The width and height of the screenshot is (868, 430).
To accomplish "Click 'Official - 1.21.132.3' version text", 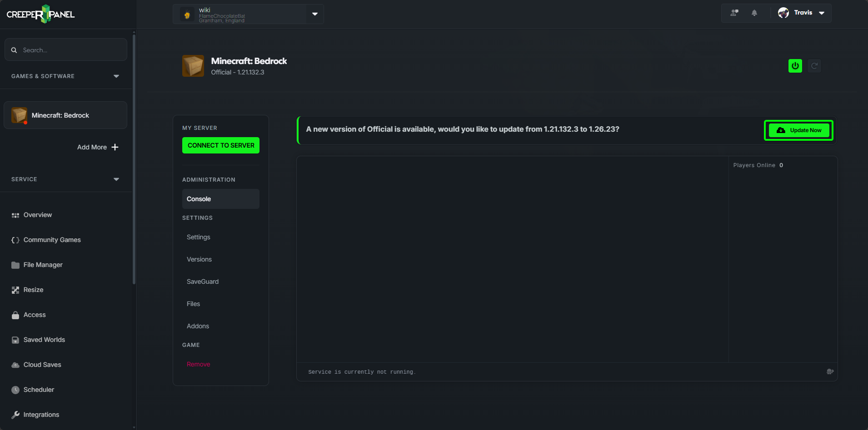I will pyautogui.click(x=237, y=72).
